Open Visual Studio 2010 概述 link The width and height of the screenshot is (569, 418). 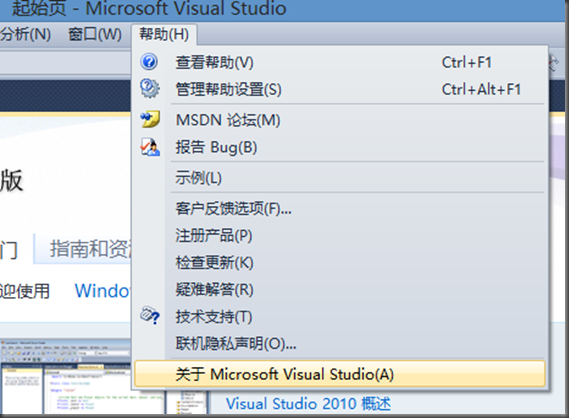(x=308, y=403)
